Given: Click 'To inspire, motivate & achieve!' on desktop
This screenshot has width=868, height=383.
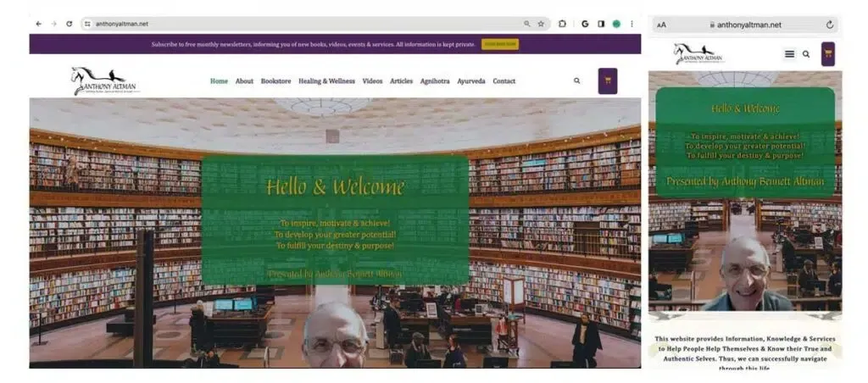Looking at the screenshot, I should (335, 223).
